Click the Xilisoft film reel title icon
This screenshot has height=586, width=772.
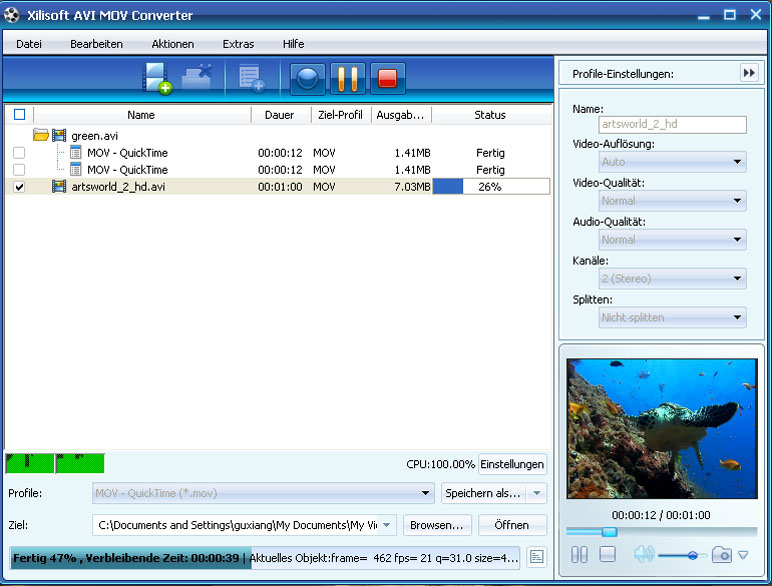click(x=11, y=15)
